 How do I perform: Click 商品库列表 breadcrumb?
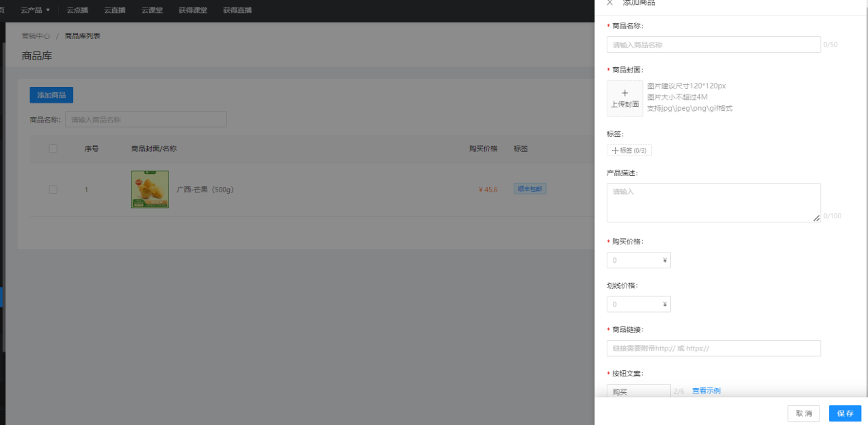click(x=83, y=36)
